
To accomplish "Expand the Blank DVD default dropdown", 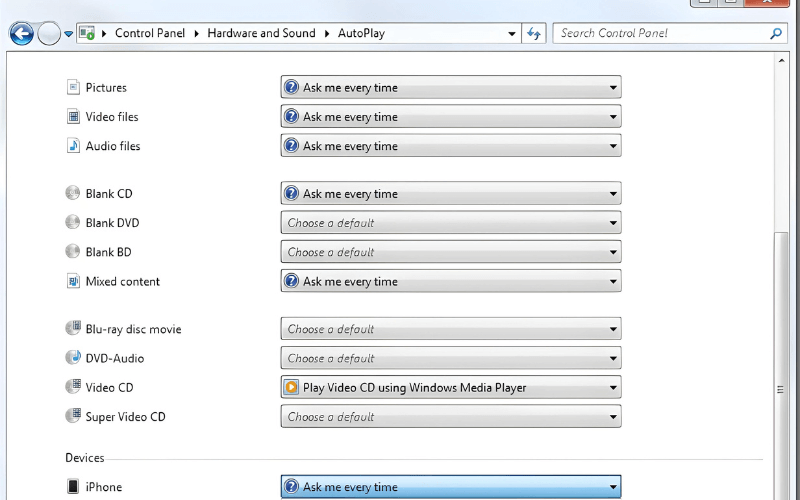I will click(x=450, y=223).
